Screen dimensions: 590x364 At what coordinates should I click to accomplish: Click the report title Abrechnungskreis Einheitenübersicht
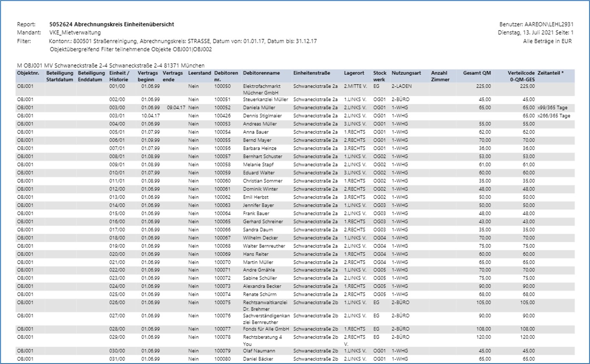pos(112,25)
